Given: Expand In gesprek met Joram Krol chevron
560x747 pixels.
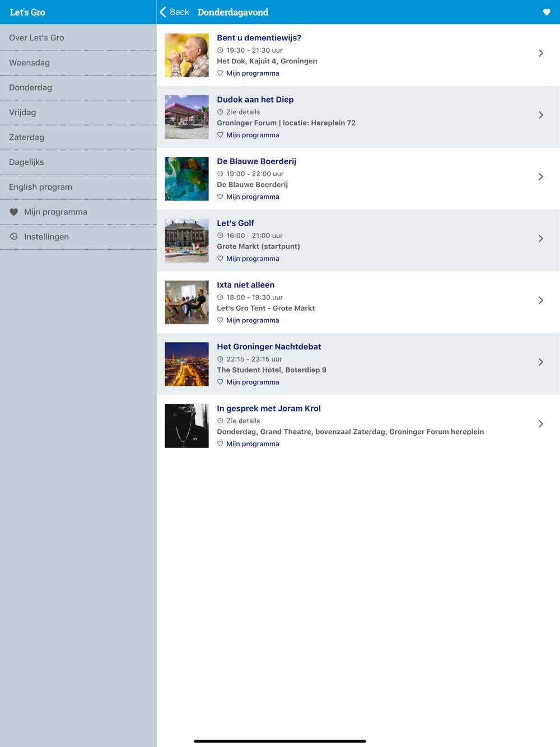Looking at the screenshot, I should 541,424.
